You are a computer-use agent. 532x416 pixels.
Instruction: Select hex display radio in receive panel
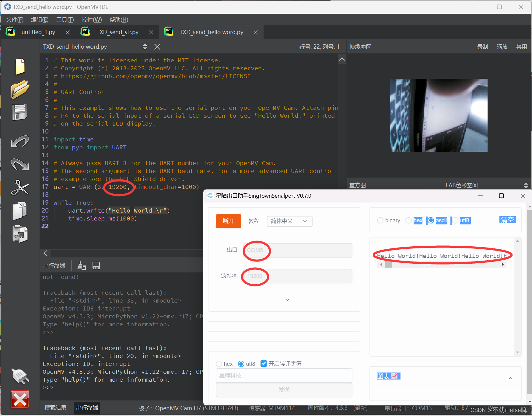[x=408, y=220]
